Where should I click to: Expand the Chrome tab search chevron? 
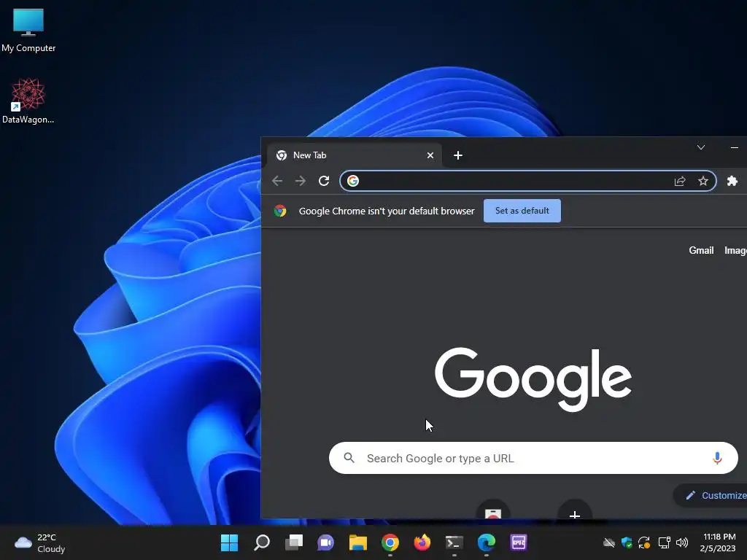click(701, 147)
